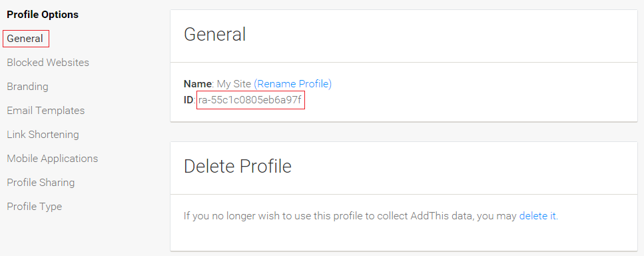Screen dimensions: 644x256
Task: Go to the Branding settings
Action: [27, 87]
